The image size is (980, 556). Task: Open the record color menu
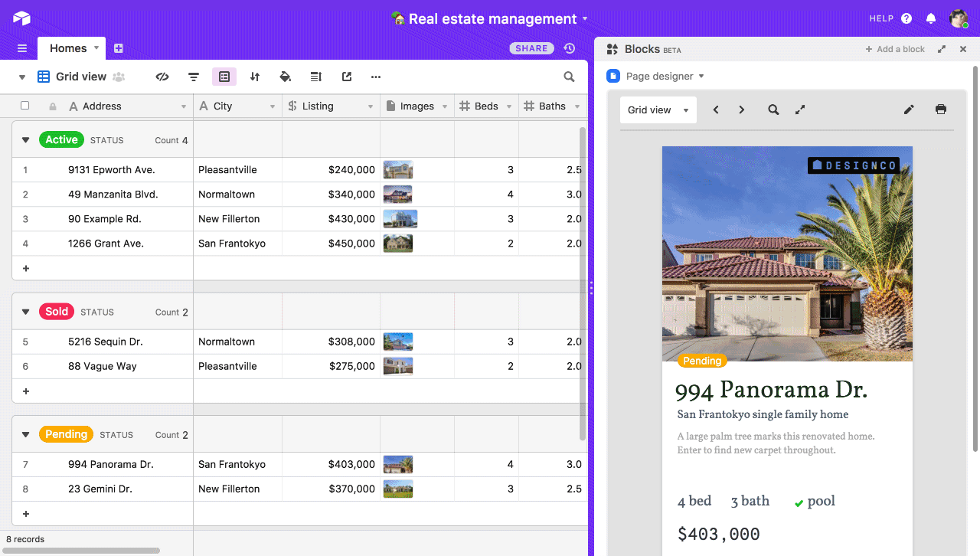[x=286, y=77]
